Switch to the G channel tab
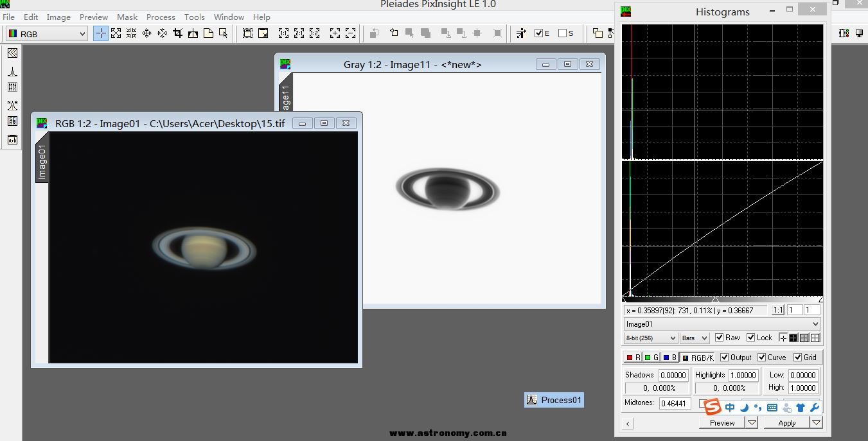The width and height of the screenshot is (868, 441). 651,358
